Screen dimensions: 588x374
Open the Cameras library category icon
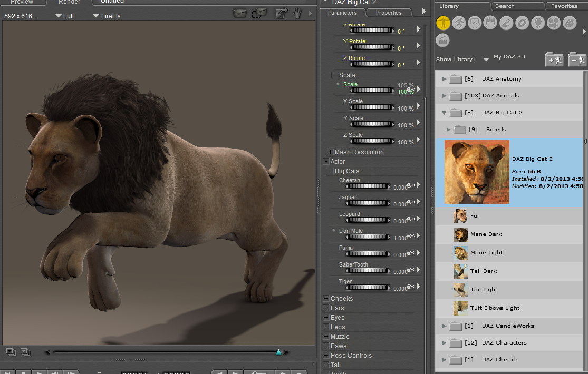pos(554,23)
